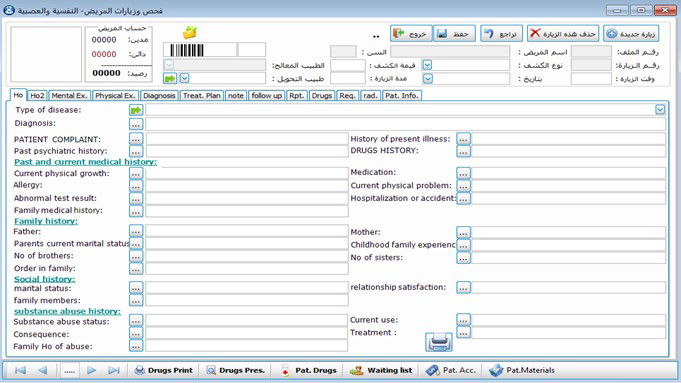This screenshot has width=681, height=383.
Task: Open the rad. tab
Action: tap(370, 96)
